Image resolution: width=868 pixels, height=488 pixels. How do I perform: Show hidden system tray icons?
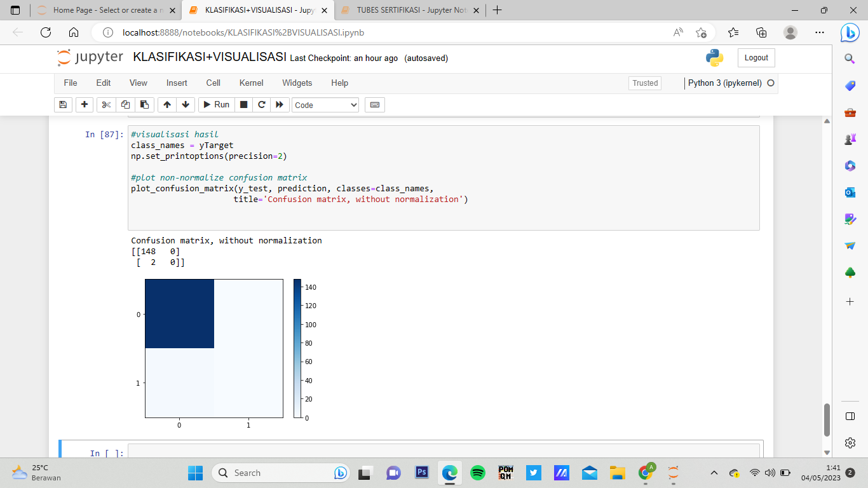[x=714, y=473]
